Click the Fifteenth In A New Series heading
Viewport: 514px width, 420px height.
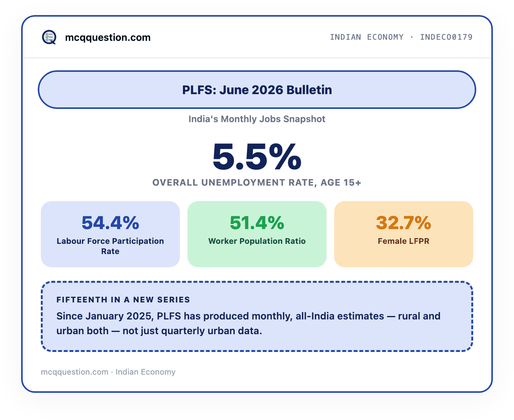[123, 300]
